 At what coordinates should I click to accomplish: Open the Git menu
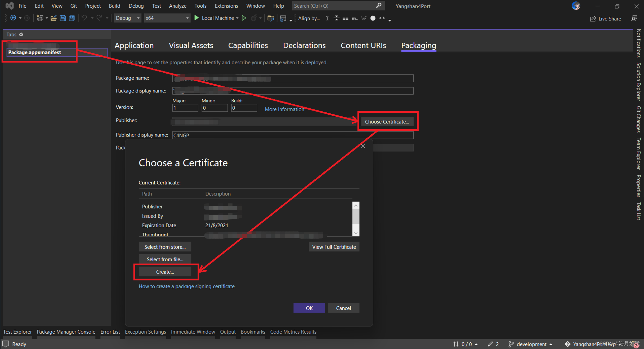74,6
